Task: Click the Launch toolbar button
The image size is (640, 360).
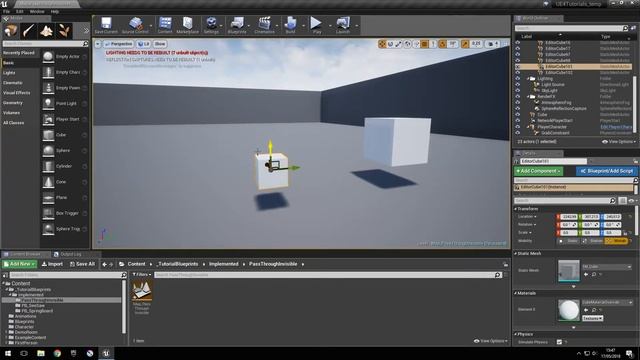Action: coord(343,25)
